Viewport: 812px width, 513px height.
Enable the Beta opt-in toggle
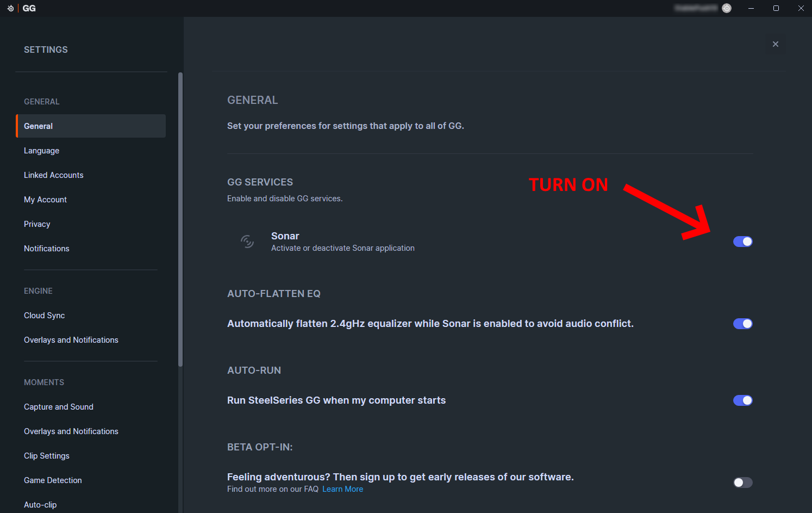click(x=742, y=483)
